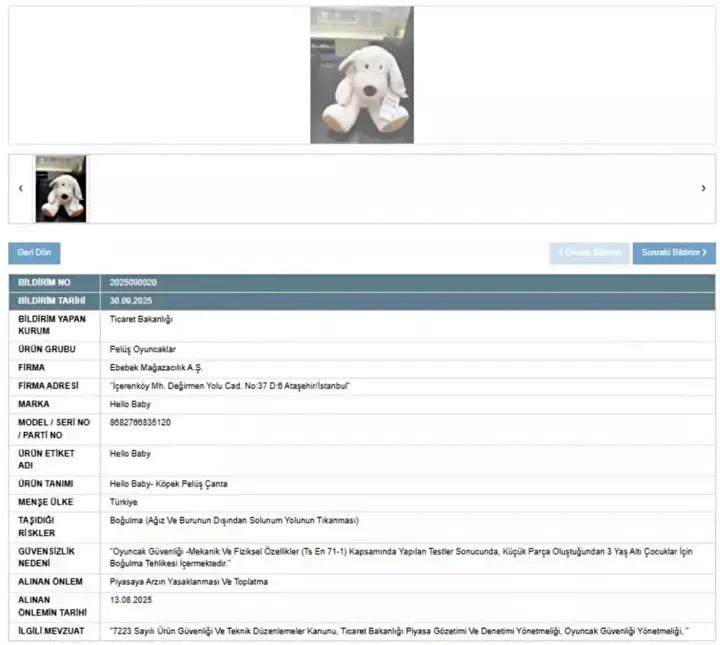Open the large plush dog product image
Screen dimensions: 720x645
point(361,75)
